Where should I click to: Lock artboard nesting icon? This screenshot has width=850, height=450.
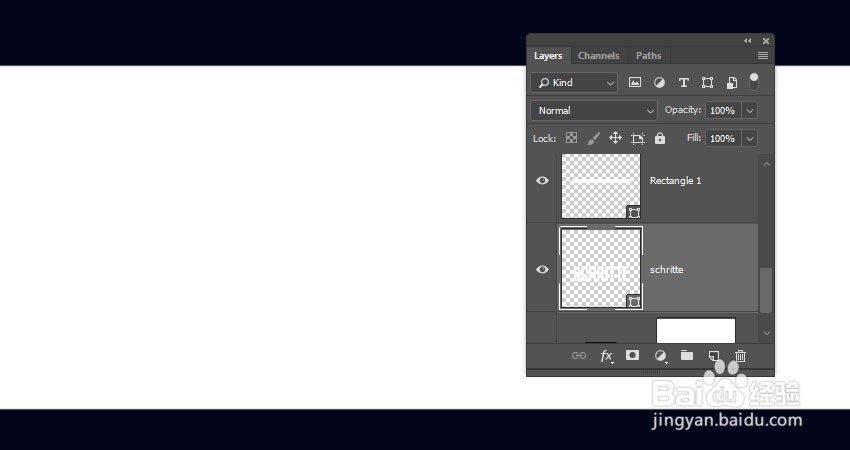click(638, 138)
